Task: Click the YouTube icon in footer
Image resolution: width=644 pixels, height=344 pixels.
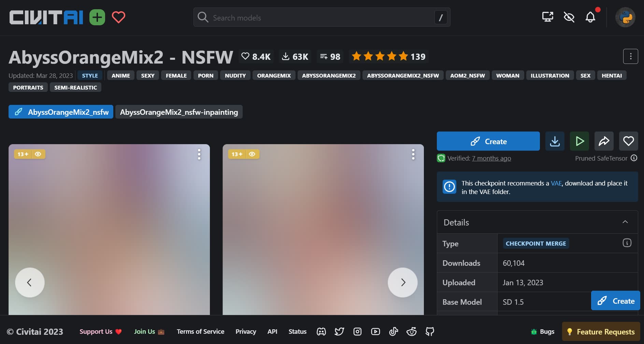Action: [375, 331]
